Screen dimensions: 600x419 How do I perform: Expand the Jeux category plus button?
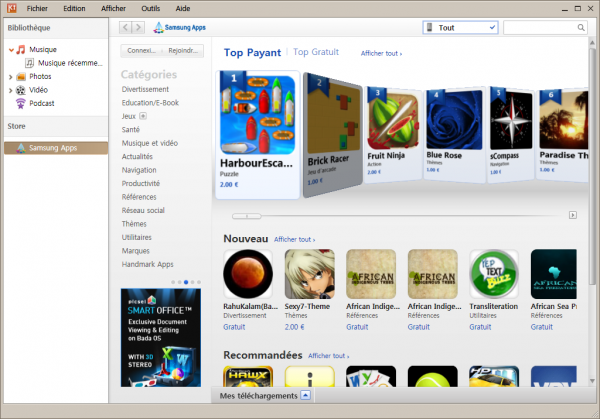click(x=142, y=116)
